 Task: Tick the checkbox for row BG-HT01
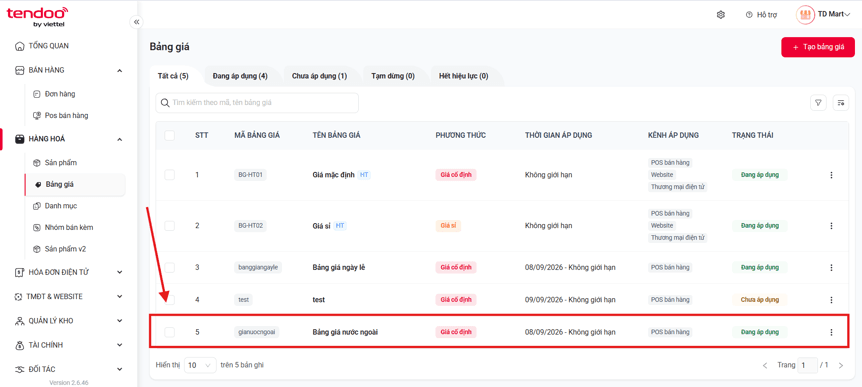(170, 175)
